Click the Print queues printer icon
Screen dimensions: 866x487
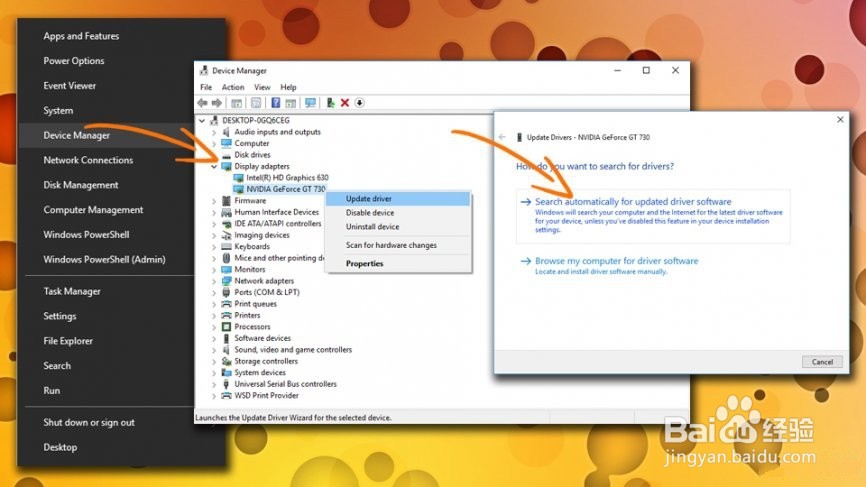coord(226,304)
